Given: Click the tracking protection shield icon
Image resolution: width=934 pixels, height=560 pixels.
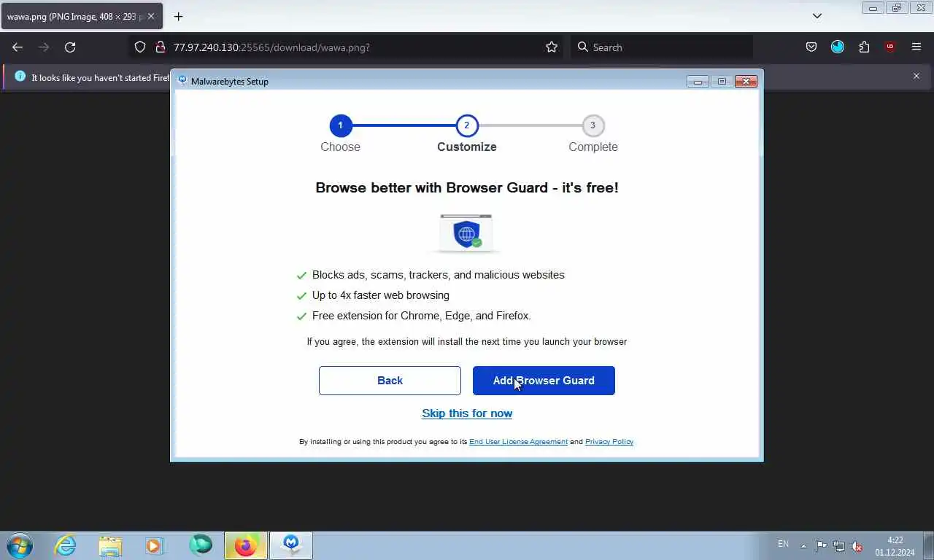Looking at the screenshot, I should (x=140, y=47).
